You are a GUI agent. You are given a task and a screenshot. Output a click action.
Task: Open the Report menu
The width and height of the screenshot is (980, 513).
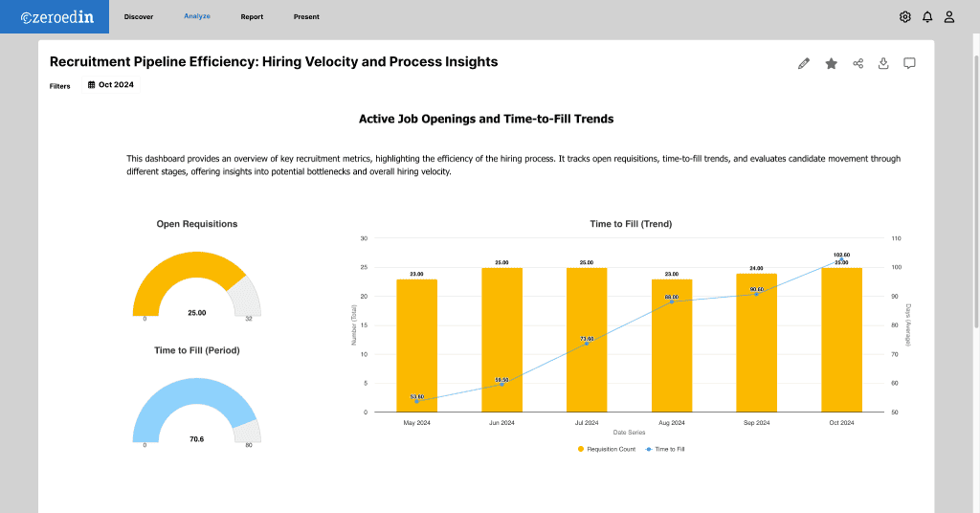coord(252,16)
